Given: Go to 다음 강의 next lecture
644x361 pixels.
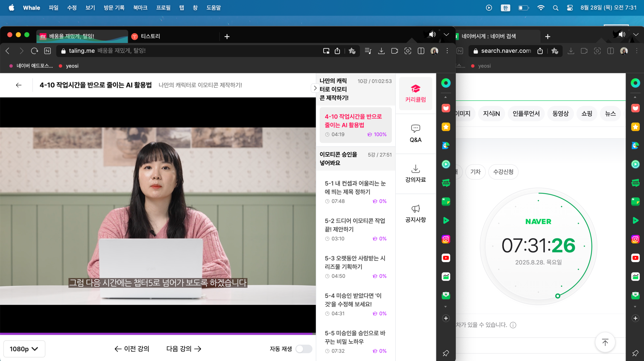Looking at the screenshot, I should [184, 349].
